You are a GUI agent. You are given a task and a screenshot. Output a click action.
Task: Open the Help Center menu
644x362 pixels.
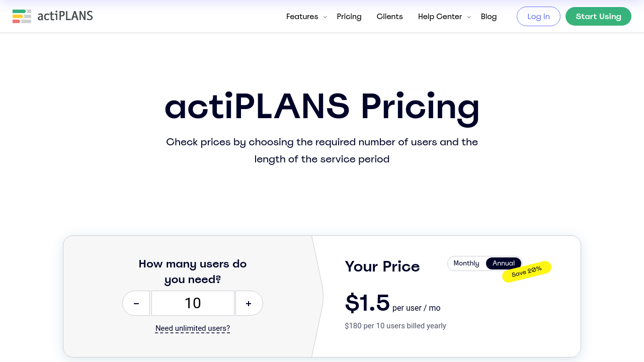click(440, 17)
